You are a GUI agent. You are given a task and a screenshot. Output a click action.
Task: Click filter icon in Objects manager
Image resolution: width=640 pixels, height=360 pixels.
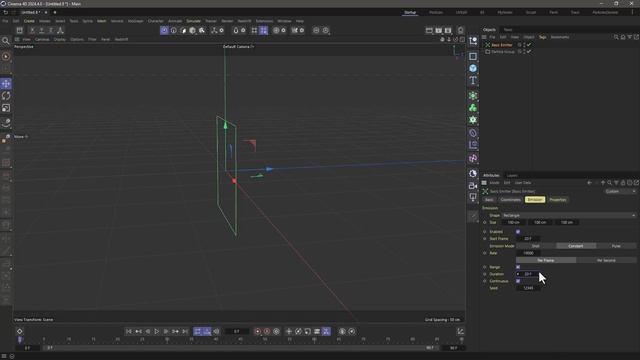629,37
